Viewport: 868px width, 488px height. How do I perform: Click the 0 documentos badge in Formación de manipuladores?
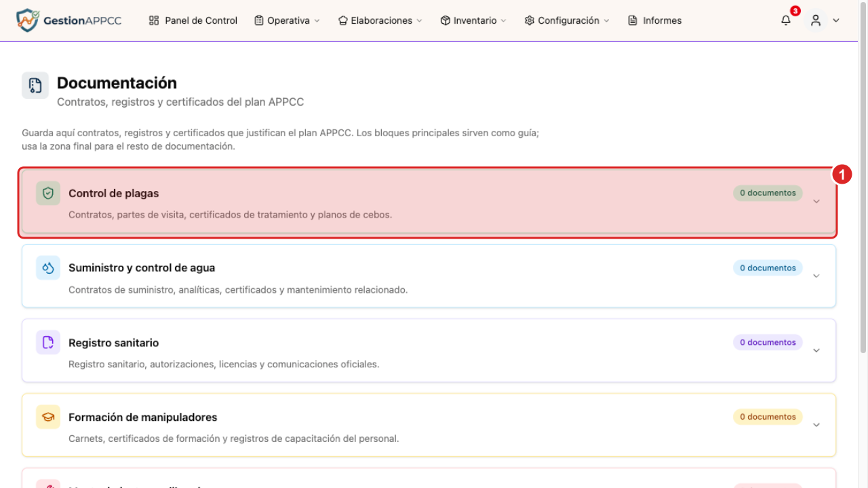[x=768, y=417]
